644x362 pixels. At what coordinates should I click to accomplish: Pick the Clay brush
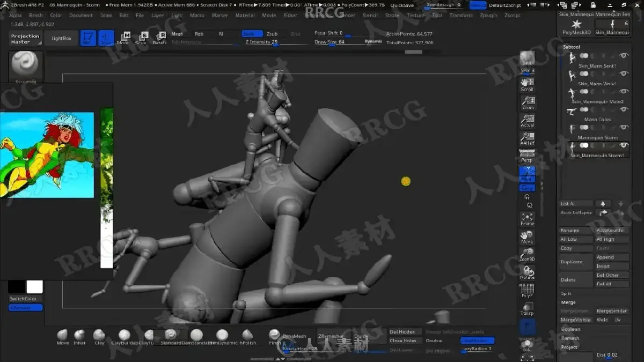click(x=99, y=337)
